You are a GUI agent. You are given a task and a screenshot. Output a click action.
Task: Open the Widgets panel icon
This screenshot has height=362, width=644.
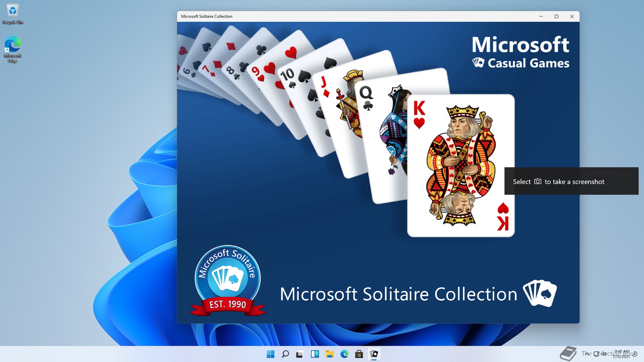[315, 354]
